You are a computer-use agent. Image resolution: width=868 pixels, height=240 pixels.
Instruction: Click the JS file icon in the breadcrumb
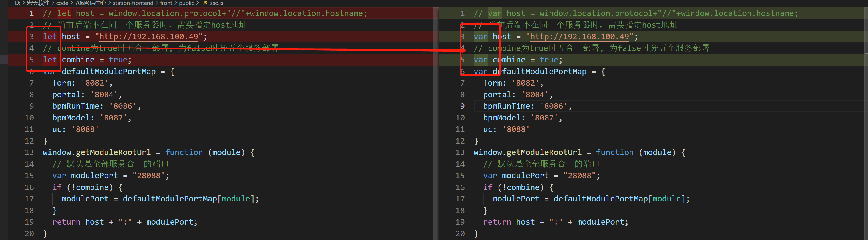(205, 3)
